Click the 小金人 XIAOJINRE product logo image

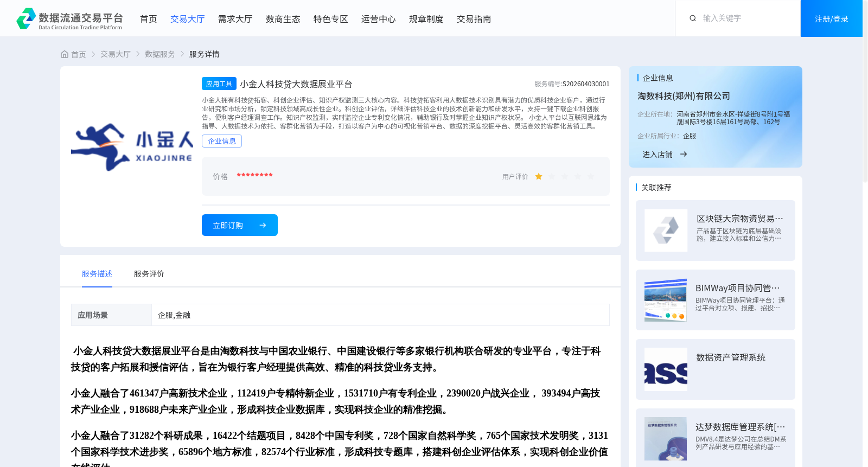(132, 147)
